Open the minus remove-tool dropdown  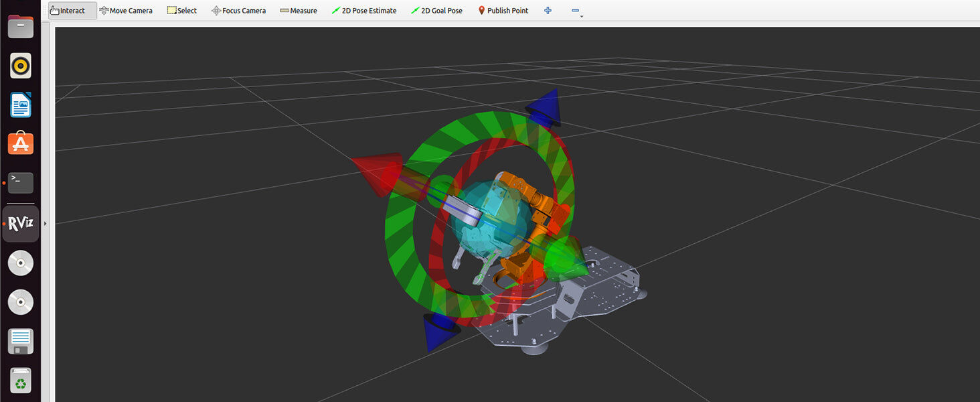(576, 11)
